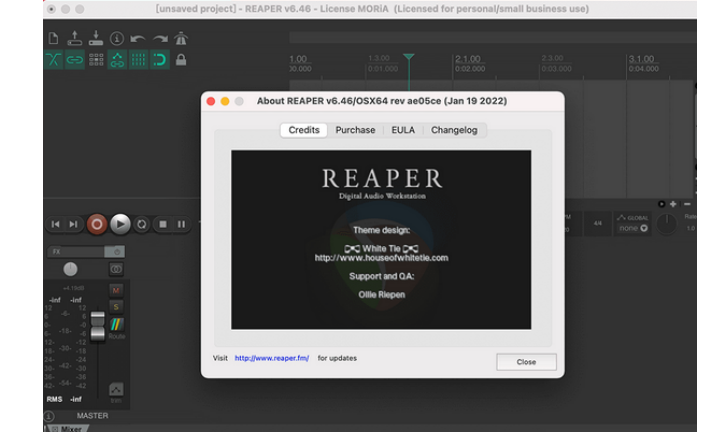Click timeline ruler at 2.1.00

(x=468, y=59)
